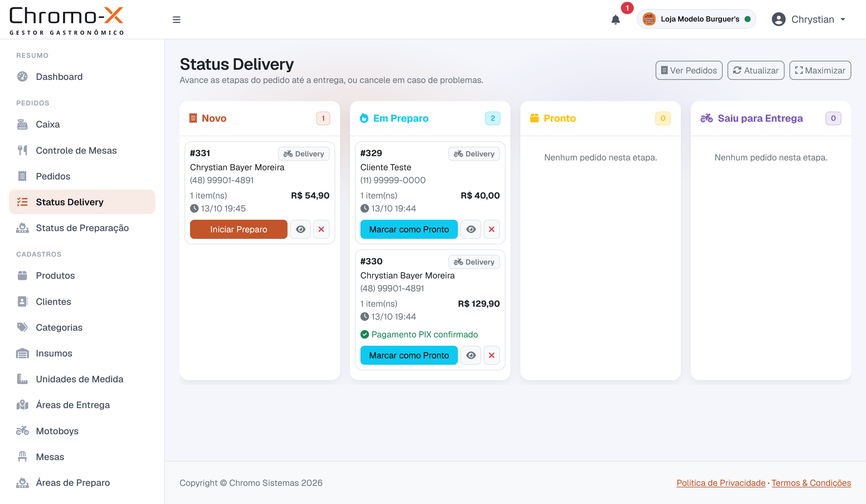Go to Caixa in the sidebar

(82, 124)
